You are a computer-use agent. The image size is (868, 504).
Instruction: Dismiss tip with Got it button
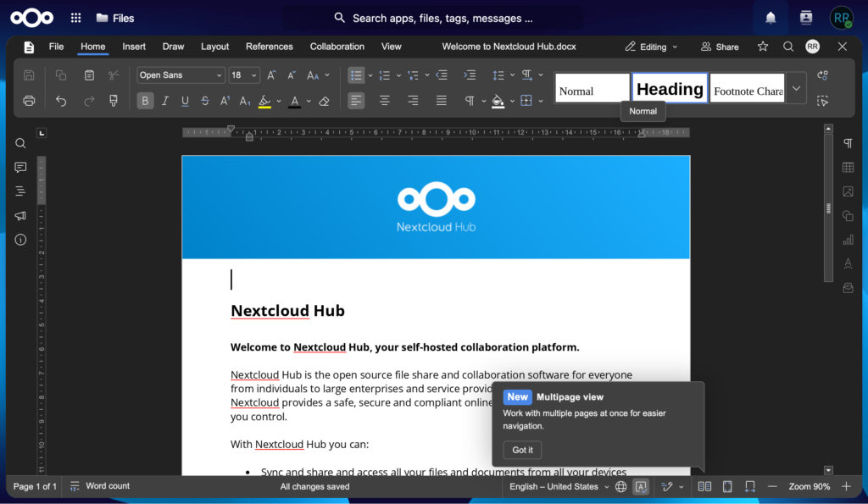pos(522,450)
